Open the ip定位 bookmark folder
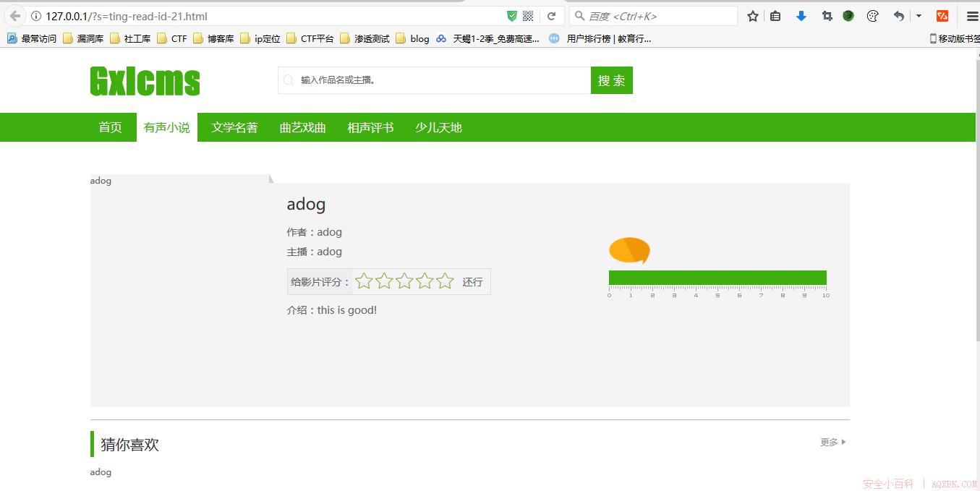 point(260,38)
